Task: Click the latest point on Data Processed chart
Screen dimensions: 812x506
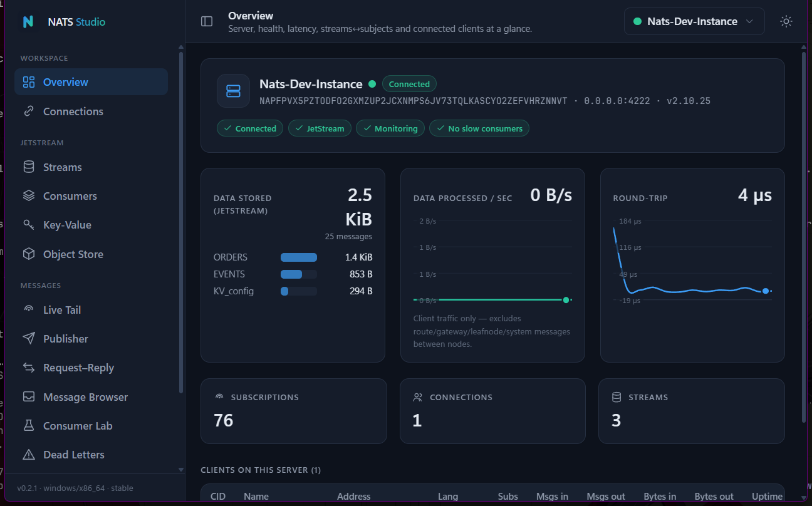Action: point(566,300)
